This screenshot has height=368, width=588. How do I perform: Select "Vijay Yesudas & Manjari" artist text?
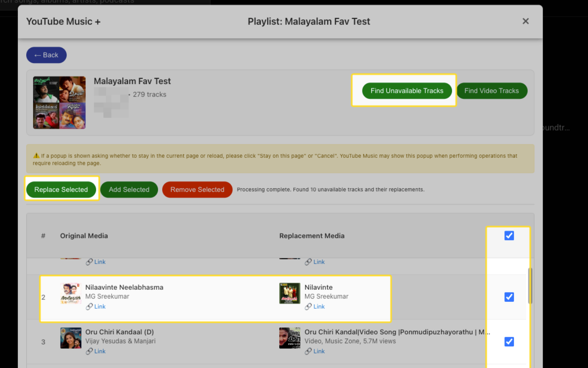tap(120, 341)
